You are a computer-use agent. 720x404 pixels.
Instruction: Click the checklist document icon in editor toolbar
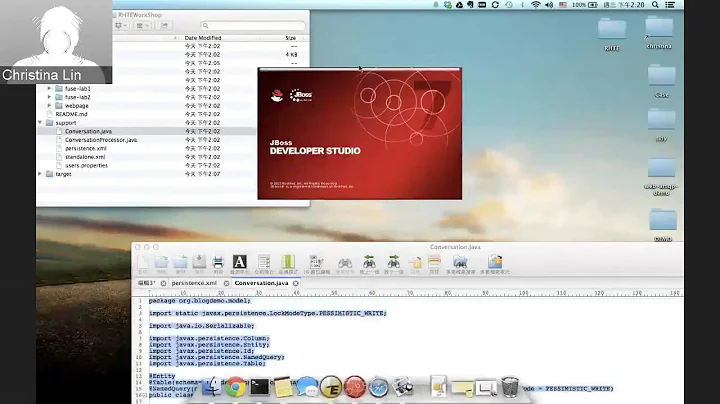pyautogui.click(x=264, y=262)
